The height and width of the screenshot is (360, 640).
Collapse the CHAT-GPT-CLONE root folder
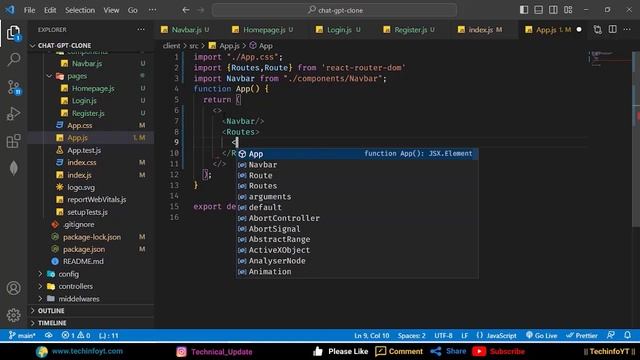pos(64,46)
